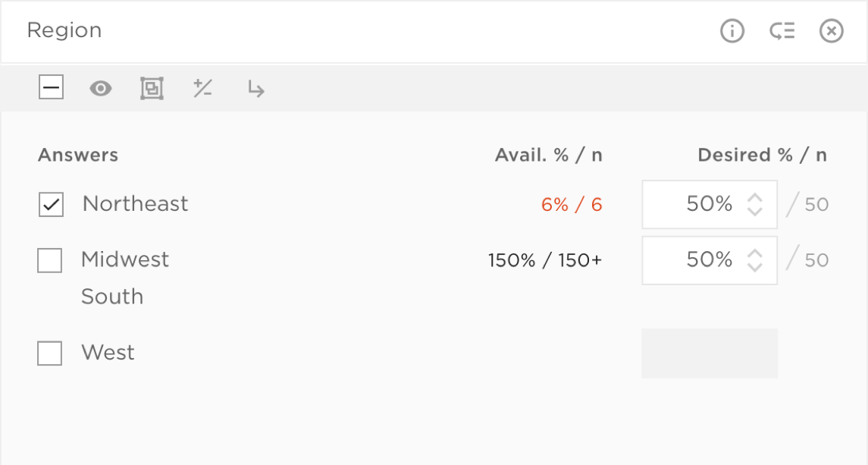Screen dimensions: 868x465
Task: Close the Region panel
Action: coord(832,31)
